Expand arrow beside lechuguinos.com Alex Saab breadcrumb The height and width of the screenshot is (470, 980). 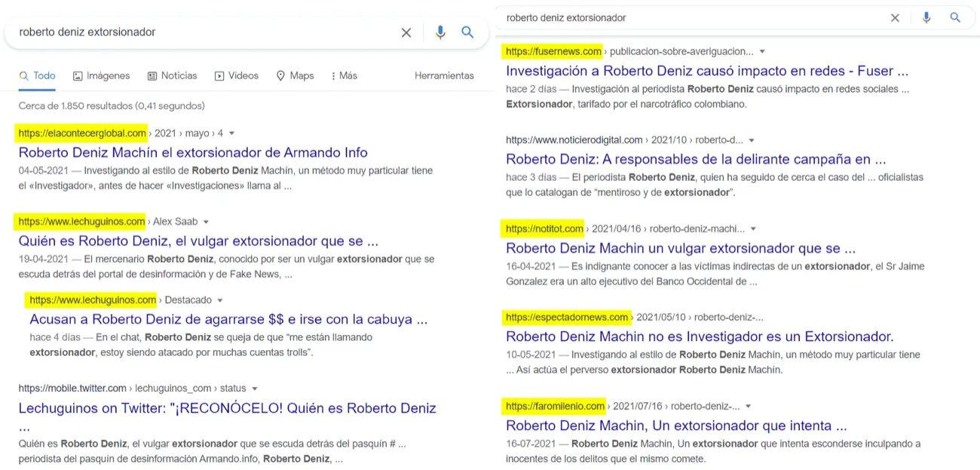(x=206, y=222)
